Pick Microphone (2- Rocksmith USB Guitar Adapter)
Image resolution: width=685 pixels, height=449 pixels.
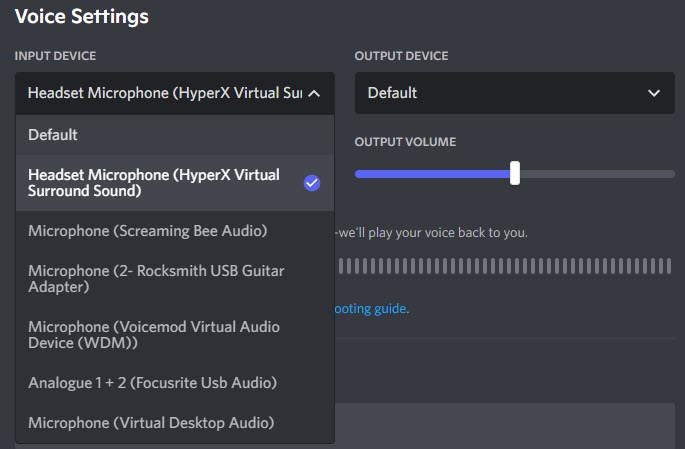[x=175, y=279]
